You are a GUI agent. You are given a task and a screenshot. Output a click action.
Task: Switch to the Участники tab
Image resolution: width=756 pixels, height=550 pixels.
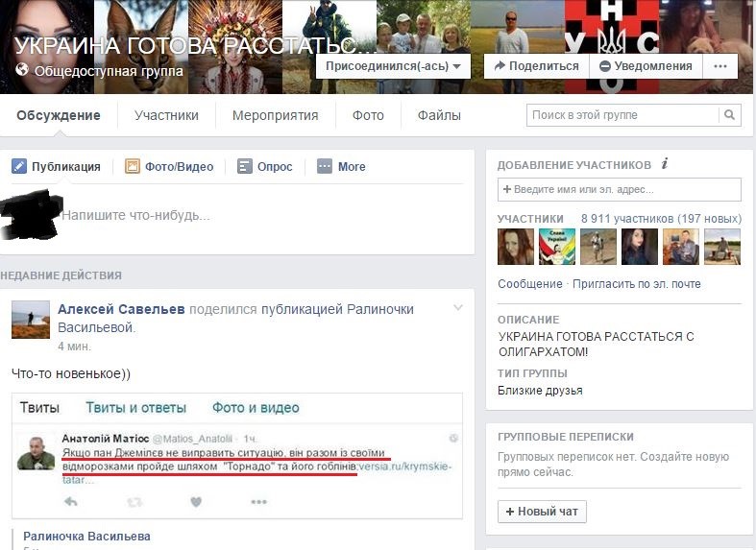point(166,115)
